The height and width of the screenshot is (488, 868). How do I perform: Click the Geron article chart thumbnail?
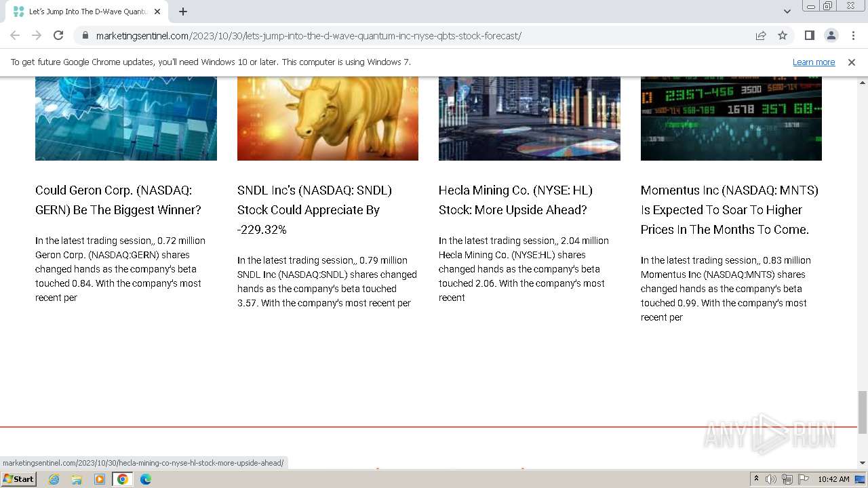coord(126,118)
